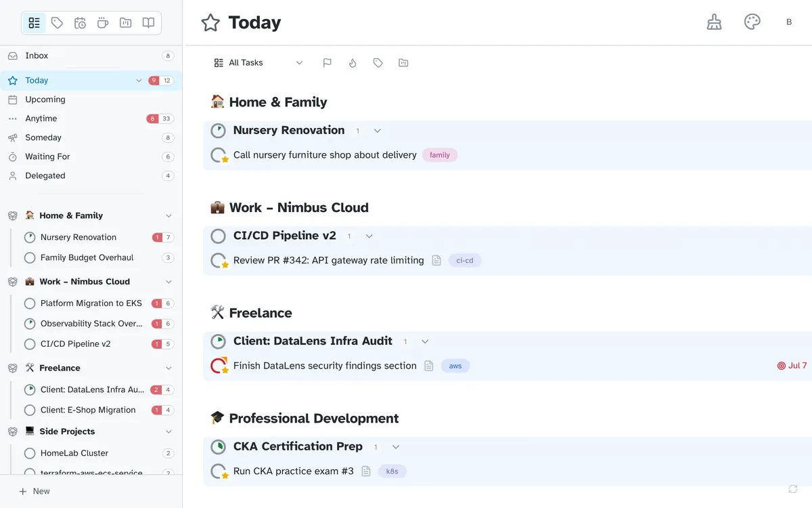This screenshot has height=508, width=812.
Task: Click Nursery Renovation progress circle in main list
Action: [x=218, y=131]
